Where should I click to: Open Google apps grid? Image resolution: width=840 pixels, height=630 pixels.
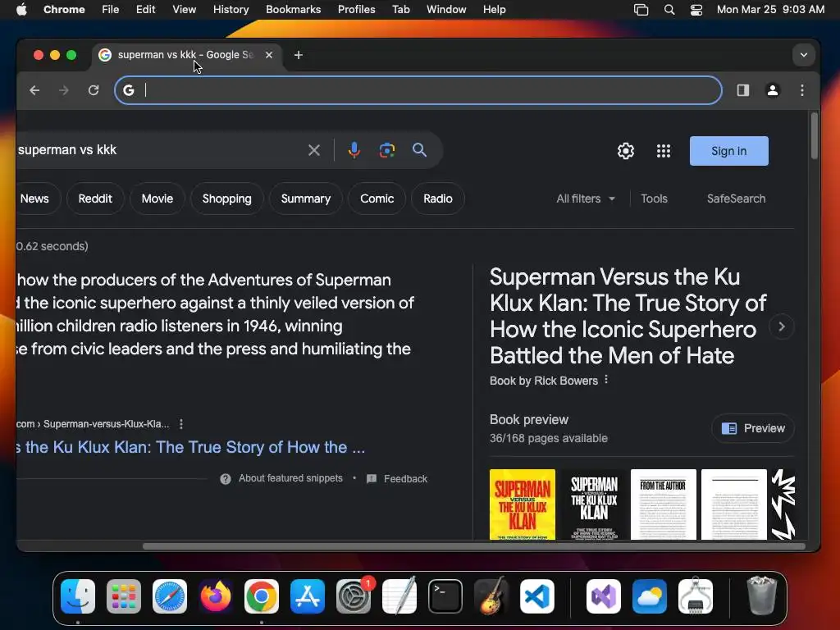(x=663, y=151)
